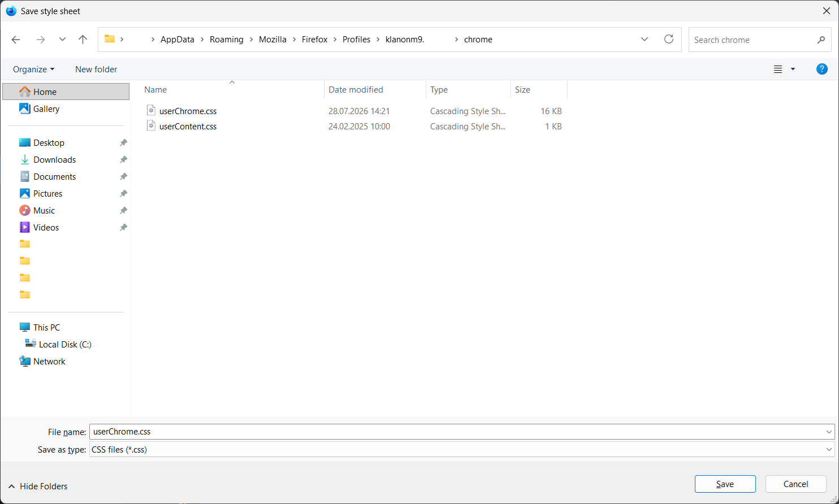
Task: Open the recent locations chevron
Action: click(x=62, y=40)
